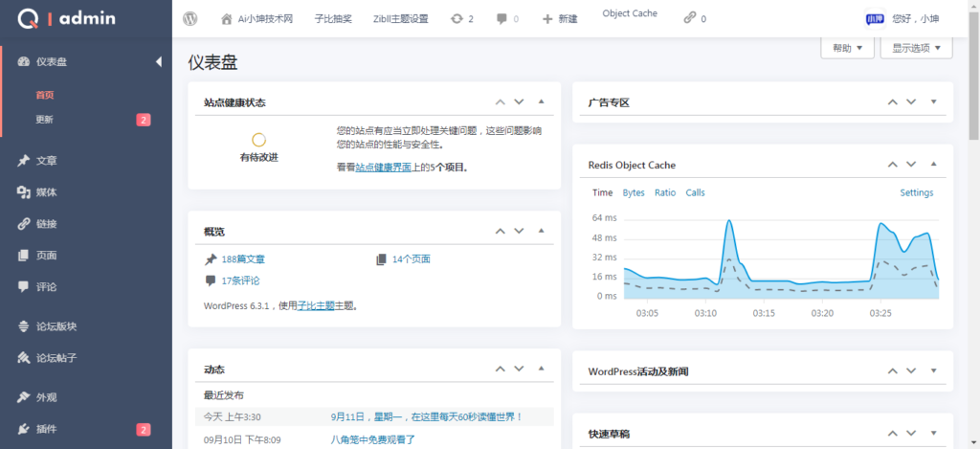Switch the Redis chart to Bytes
Viewport: 980px width, 449px height.
coord(634,192)
